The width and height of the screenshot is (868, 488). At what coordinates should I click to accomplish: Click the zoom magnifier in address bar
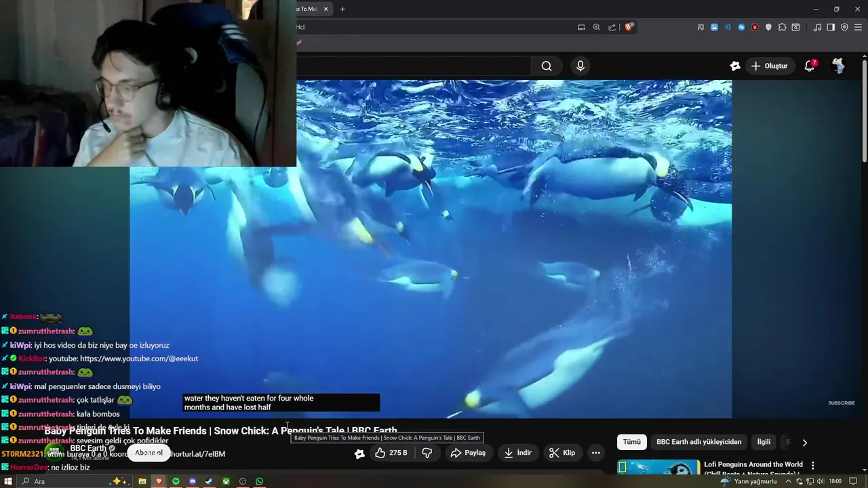pos(597,27)
